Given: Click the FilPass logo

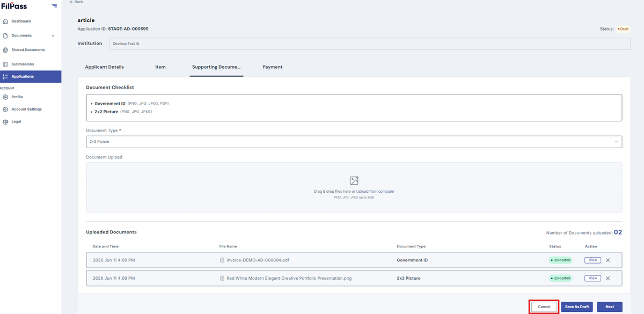Looking at the screenshot, I should pyautogui.click(x=13, y=6).
